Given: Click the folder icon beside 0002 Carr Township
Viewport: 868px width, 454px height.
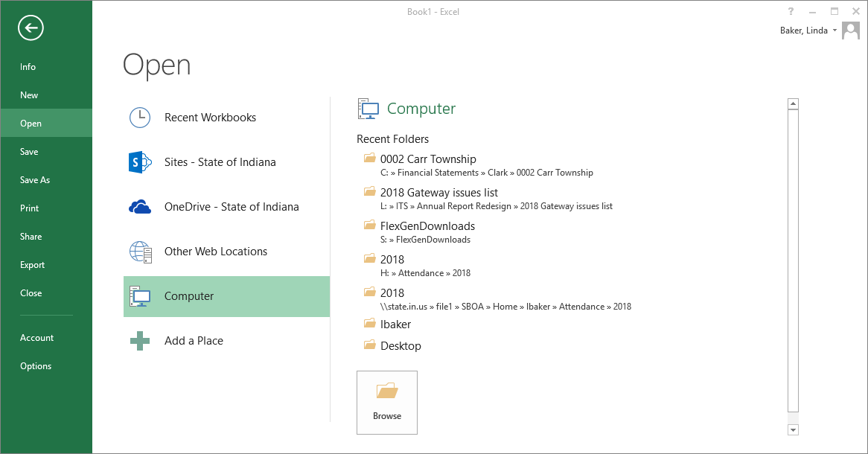Looking at the screenshot, I should pos(370,159).
